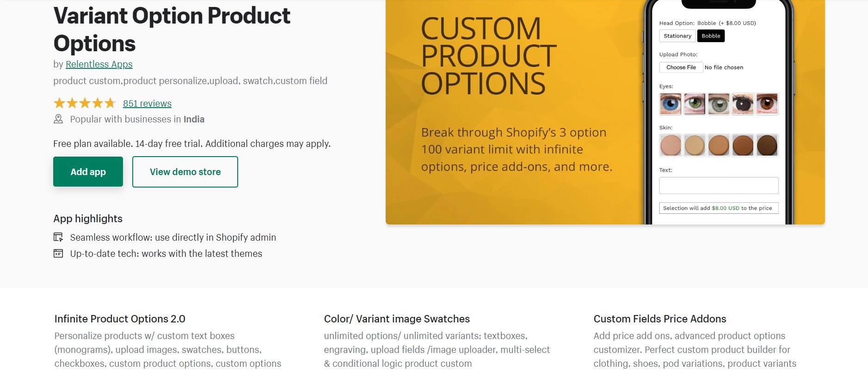The image size is (868, 376).
Task: Select the Bobble head option
Action: (711, 36)
